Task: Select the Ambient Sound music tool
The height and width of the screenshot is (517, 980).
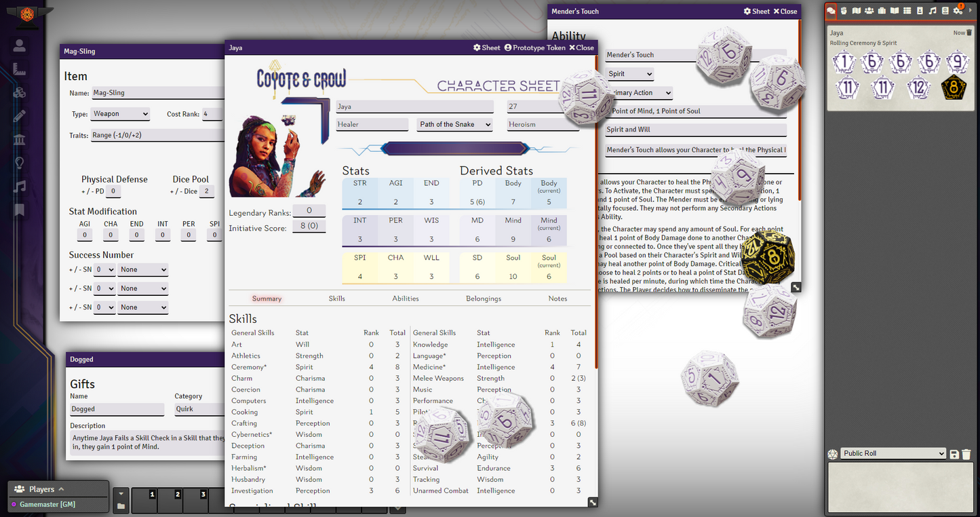Action: 20,187
